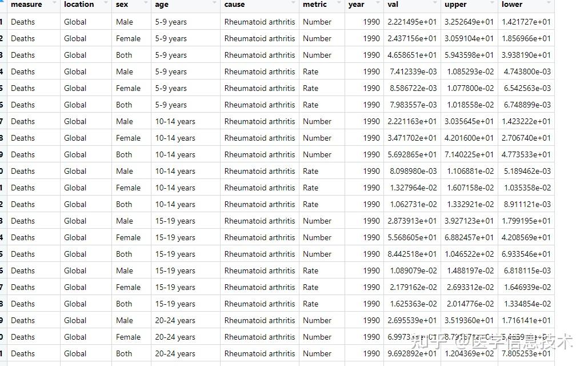Sort by the measure column sort arrow
This screenshot has height=366, width=588.
click(x=54, y=4)
